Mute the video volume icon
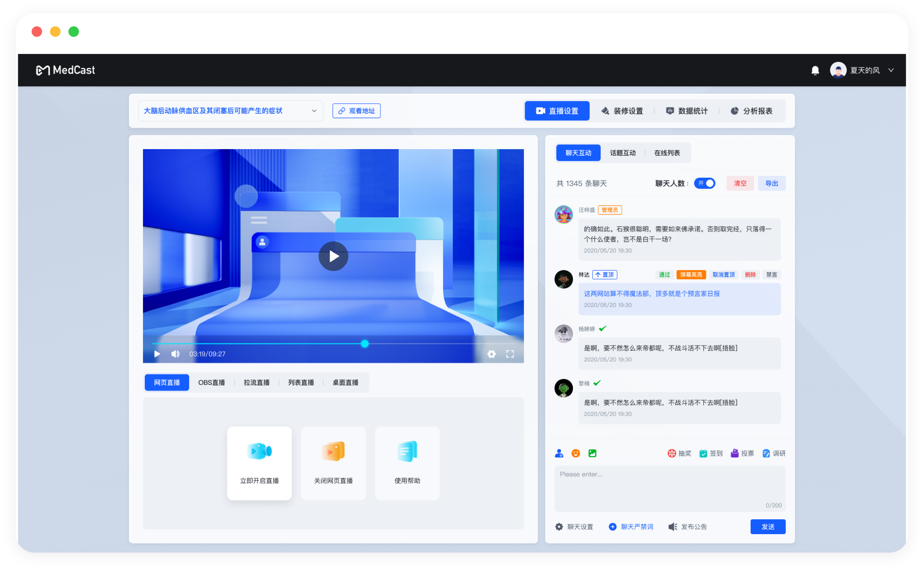The width and height of the screenshot is (924, 571). 175,354
